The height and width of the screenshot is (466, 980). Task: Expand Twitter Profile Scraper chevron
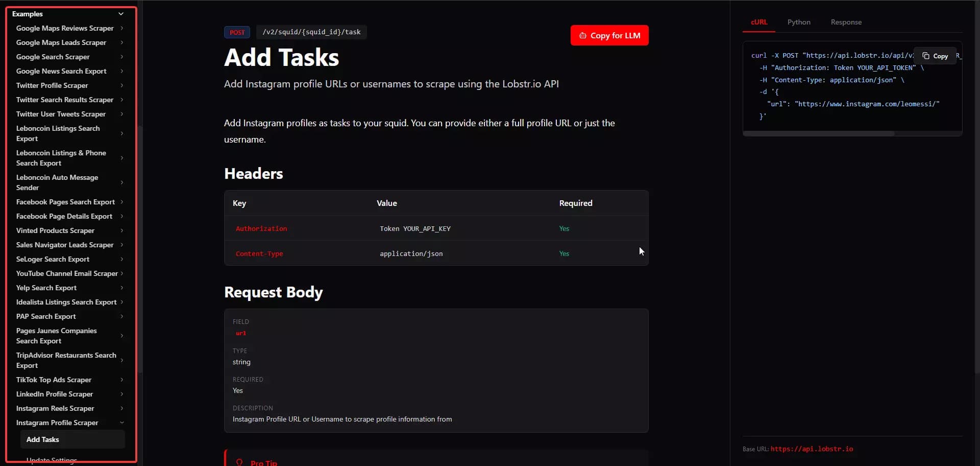pyautogui.click(x=121, y=85)
